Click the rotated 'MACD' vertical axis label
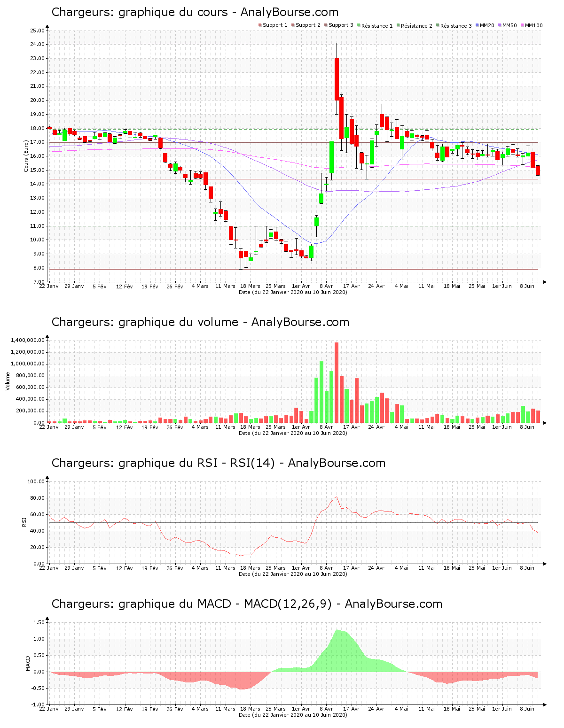Viewport: 564px width, 728px height. click(28, 663)
